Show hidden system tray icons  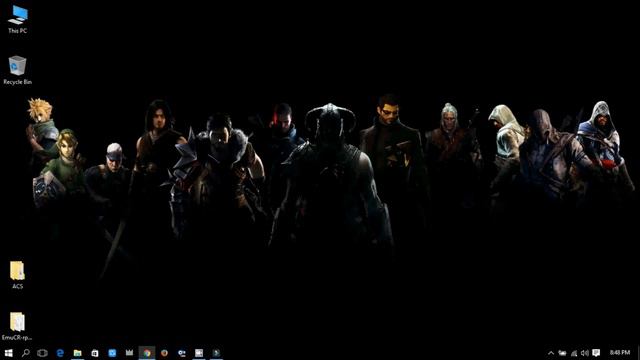point(551,353)
